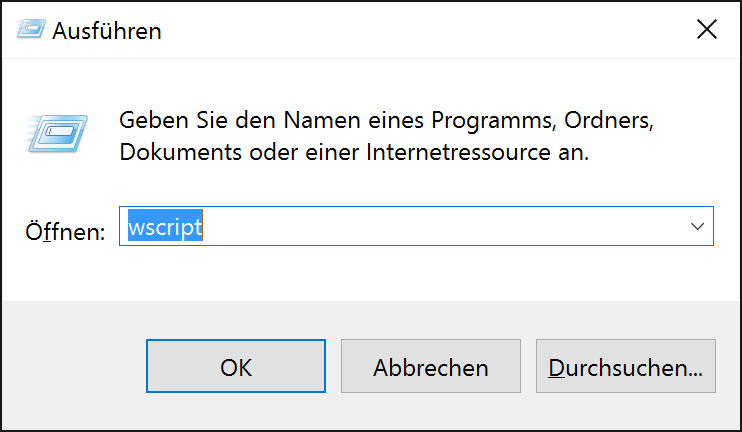Click the large Run program icon
Viewport: 742px width, 432px height.
tap(56, 132)
